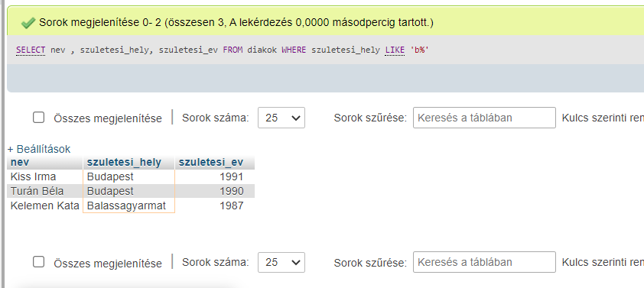644x288 pixels.
Task: Tick lower Összes megjelenítése checkbox
Action: tap(38, 262)
